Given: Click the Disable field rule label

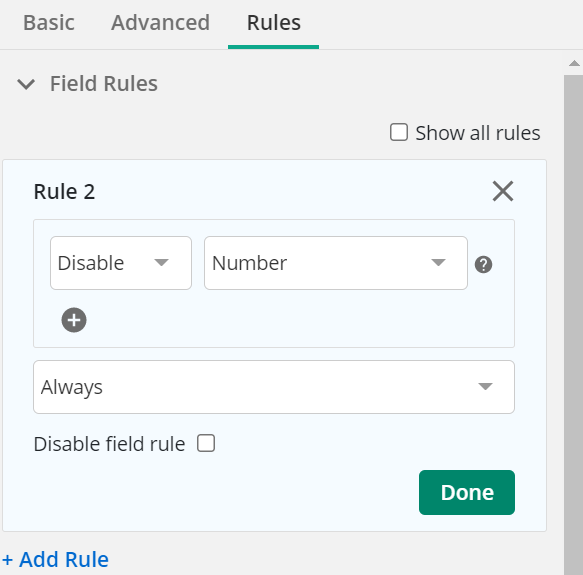Looking at the screenshot, I should [109, 444].
